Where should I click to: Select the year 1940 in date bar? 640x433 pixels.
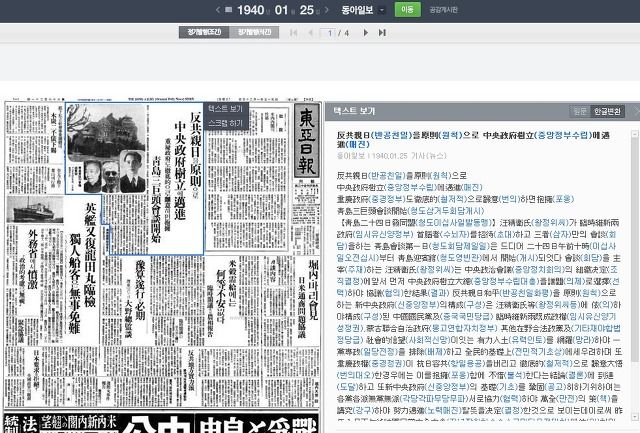251,10
